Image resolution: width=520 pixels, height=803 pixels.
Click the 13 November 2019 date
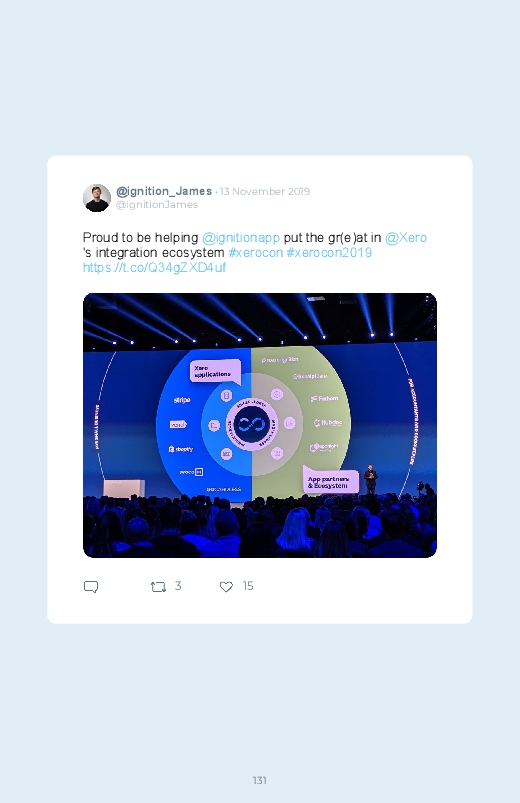265,192
